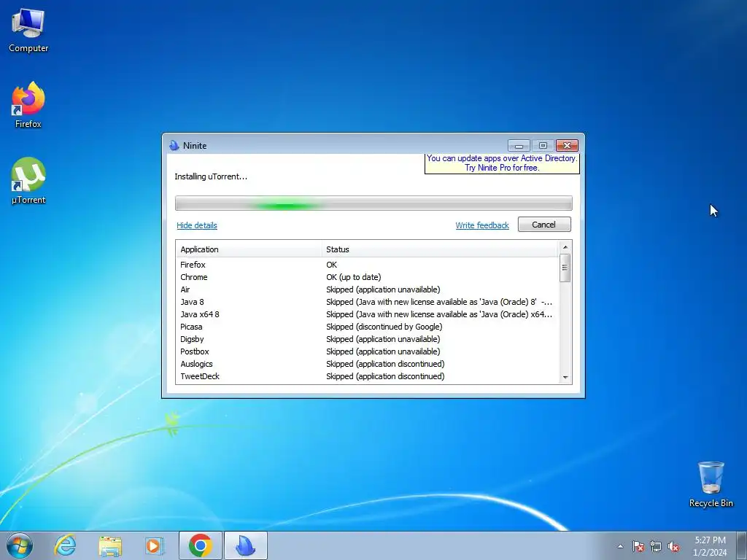Select the Auslogics row

coord(367,364)
